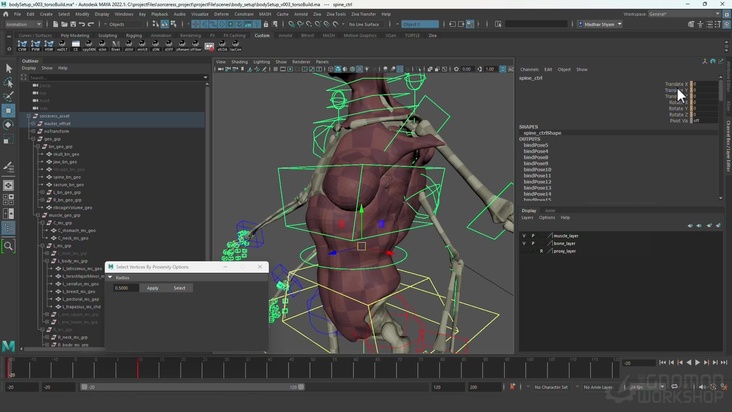Open the Workspace General dropdown
732x412 pixels.
tap(684, 14)
